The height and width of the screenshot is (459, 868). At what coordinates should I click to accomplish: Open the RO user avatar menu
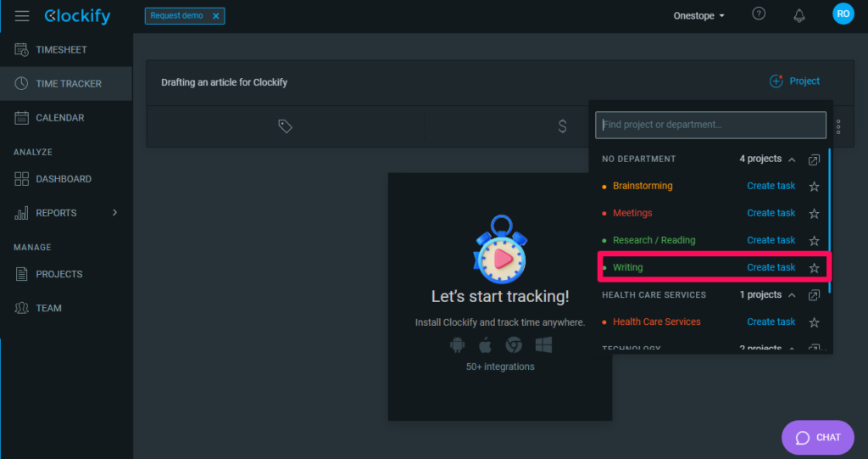point(843,14)
